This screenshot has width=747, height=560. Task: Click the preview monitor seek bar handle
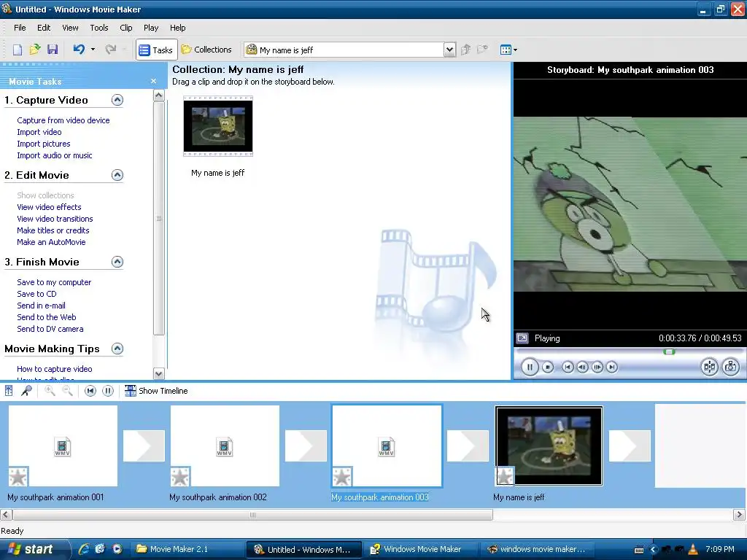(x=670, y=352)
